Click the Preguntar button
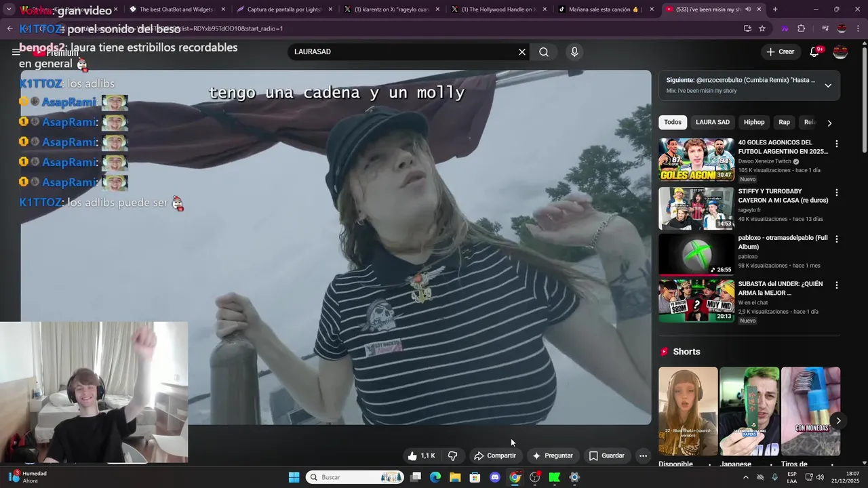Image resolution: width=868 pixels, height=488 pixels. point(553,456)
